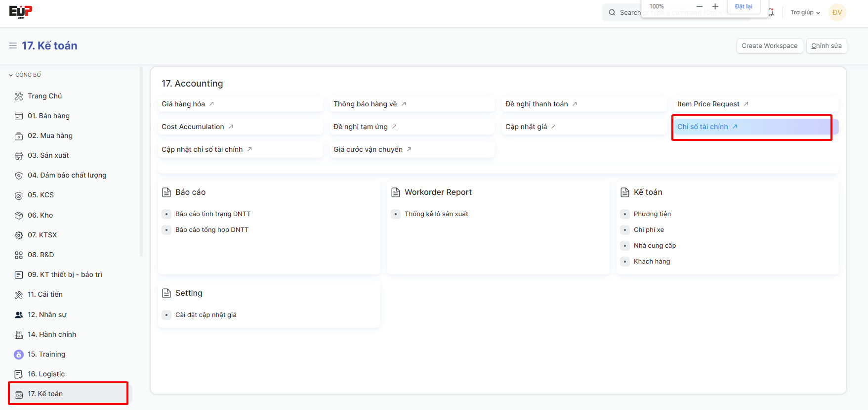Open the Trợ giúp dropdown menu

tap(805, 12)
